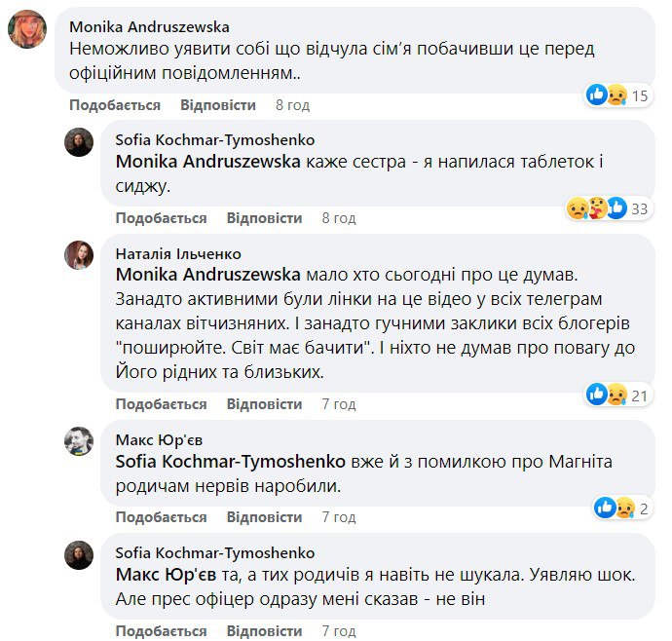Screen dimensions: 672x641
Task: Click the '8 год' timestamp on top comment
Action: [292, 105]
